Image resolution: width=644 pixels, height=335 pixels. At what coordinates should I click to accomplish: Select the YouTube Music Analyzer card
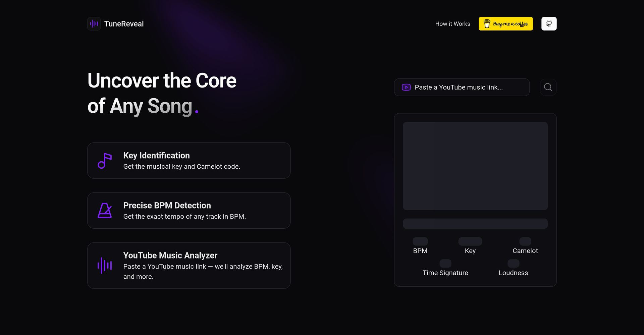pos(189,266)
